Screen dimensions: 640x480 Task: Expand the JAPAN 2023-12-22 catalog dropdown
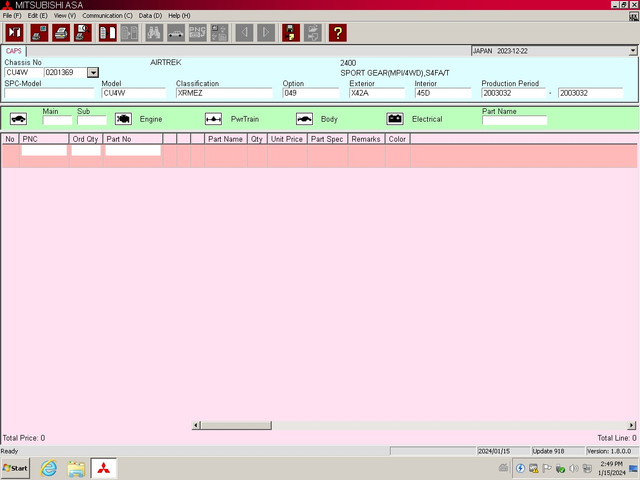click(x=632, y=51)
